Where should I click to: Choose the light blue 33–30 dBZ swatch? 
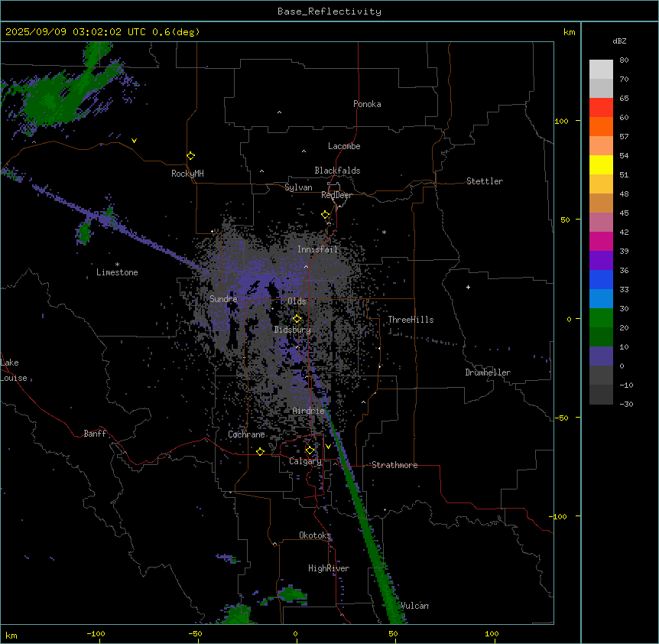[601, 299]
